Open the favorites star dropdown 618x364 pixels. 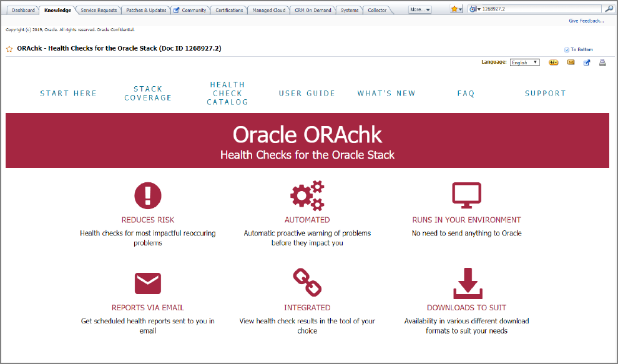(x=456, y=9)
